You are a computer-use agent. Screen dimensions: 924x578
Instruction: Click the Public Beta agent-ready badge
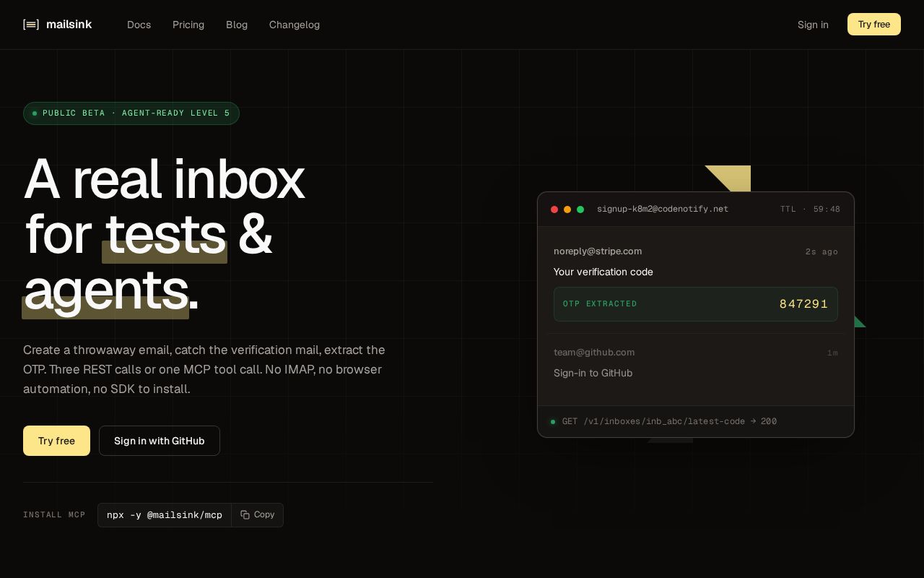point(131,113)
